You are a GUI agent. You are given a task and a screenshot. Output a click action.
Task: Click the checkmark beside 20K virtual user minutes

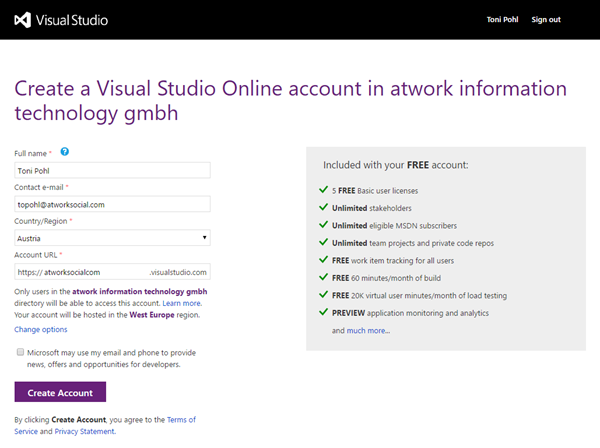(323, 294)
